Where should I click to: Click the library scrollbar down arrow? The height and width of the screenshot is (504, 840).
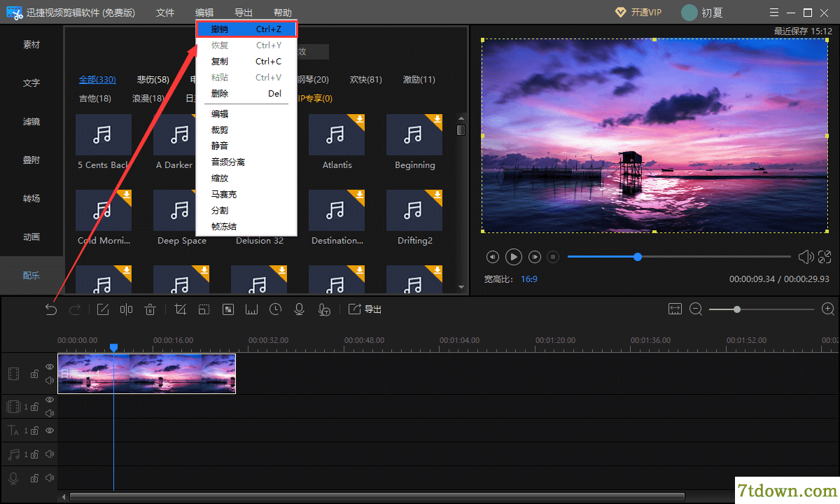[461, 286]
